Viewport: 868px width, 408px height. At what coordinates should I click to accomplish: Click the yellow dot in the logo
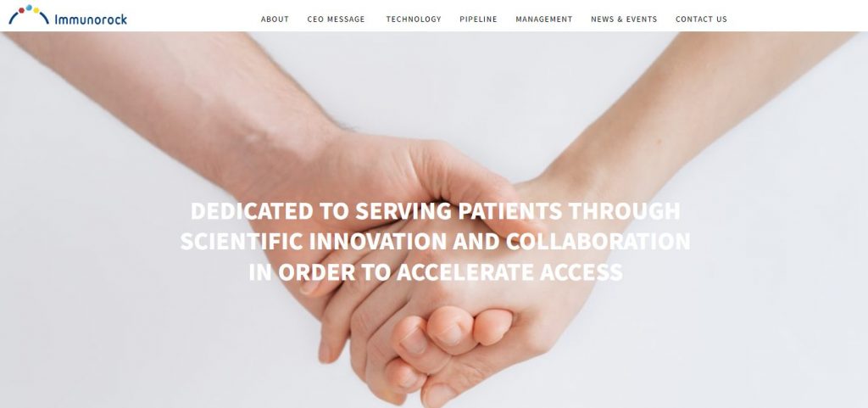click(36, 10)
